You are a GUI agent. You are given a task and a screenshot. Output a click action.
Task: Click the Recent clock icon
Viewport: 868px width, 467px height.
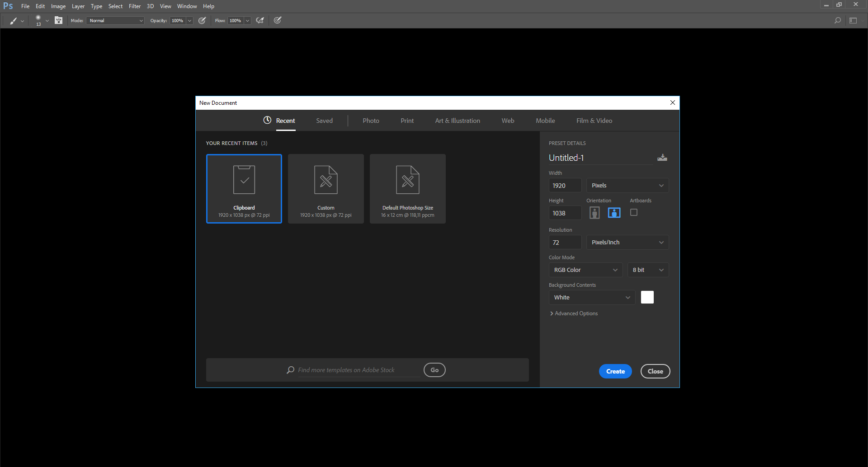[x=267, y=120]
